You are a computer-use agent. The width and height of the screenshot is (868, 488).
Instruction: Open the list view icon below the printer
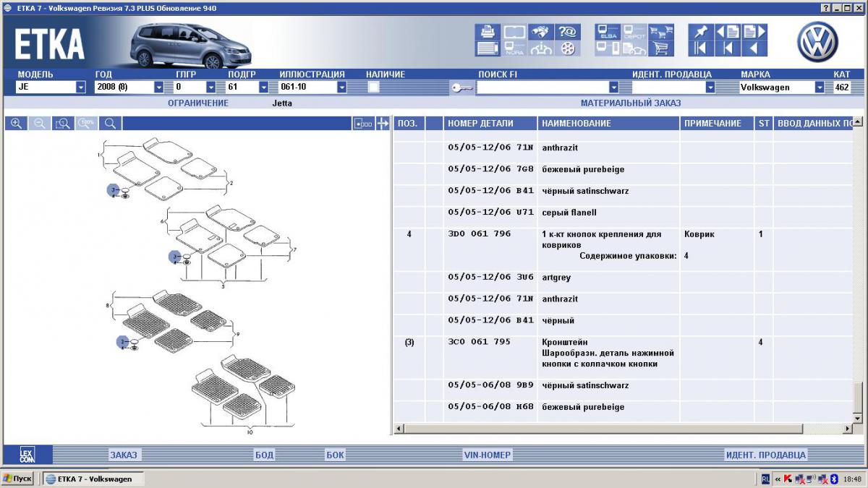point(488,48)
